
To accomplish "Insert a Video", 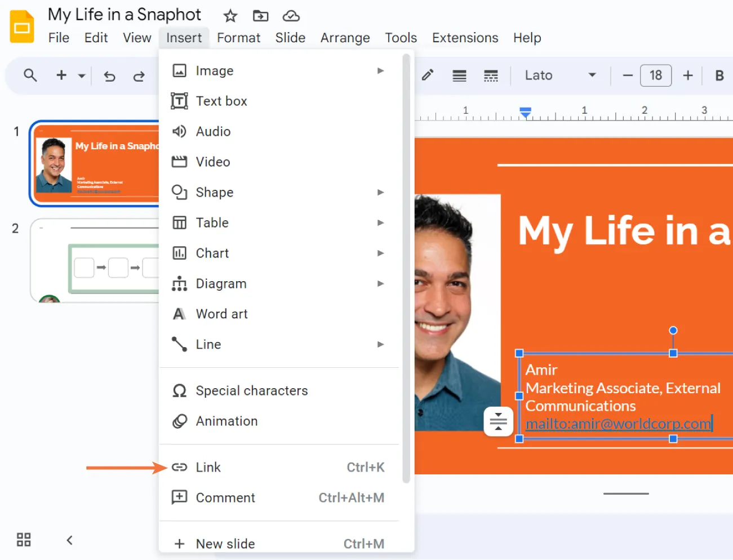I will tap(212, 162).
